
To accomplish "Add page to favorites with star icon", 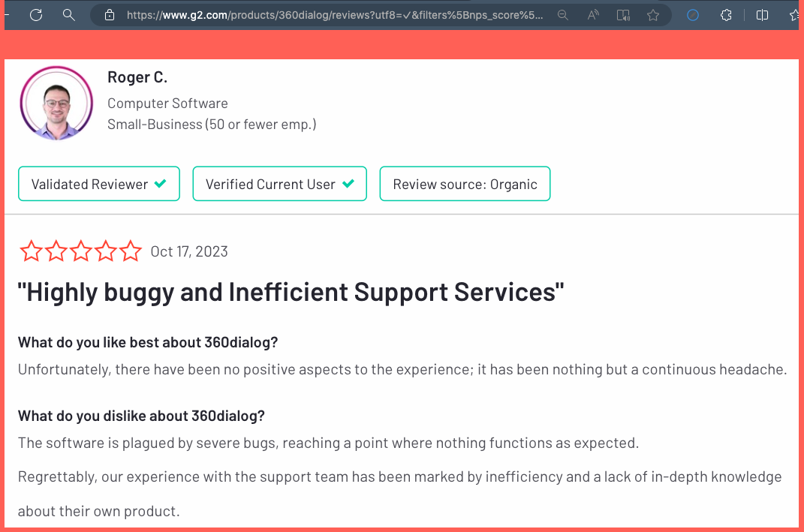I will (653, 15).
